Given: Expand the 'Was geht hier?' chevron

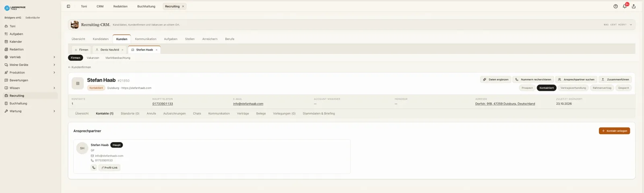Looking at the screenshot, I should [631, 25].
